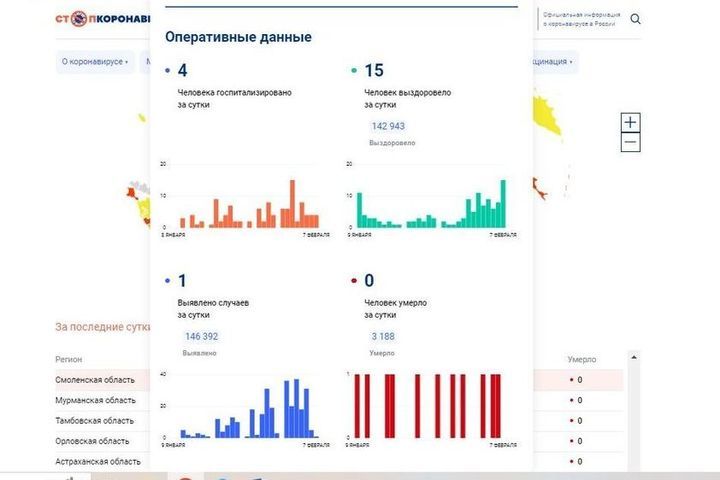Click the deaths total badge 3 188
The image size is (720, 480).
tap(382, 337)
